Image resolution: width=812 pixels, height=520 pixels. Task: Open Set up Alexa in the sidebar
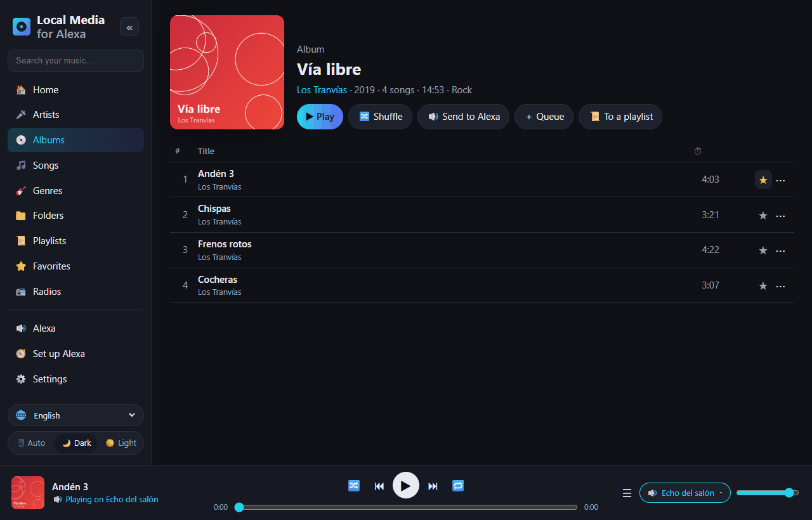point(76,354)
